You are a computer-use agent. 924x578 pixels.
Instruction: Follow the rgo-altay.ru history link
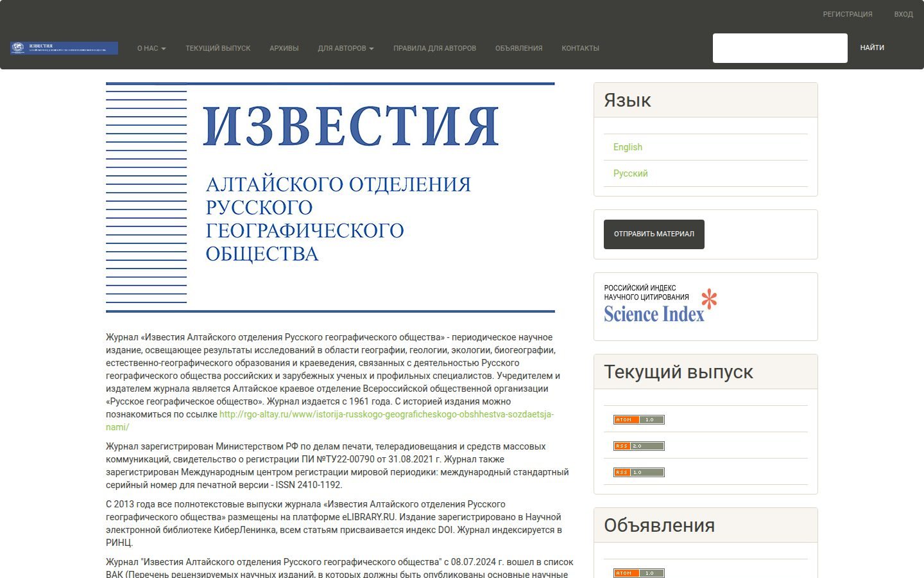[330, 421]
